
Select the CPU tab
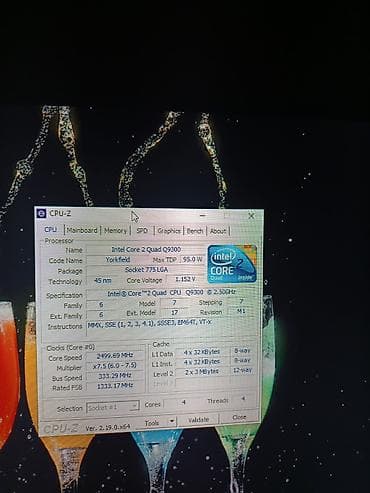51,230
